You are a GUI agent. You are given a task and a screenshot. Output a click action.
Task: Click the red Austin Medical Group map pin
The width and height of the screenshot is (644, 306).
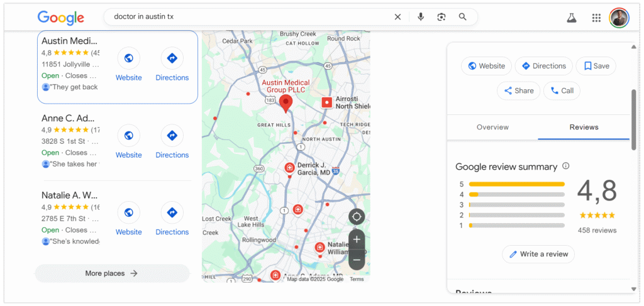pos(286,103)
